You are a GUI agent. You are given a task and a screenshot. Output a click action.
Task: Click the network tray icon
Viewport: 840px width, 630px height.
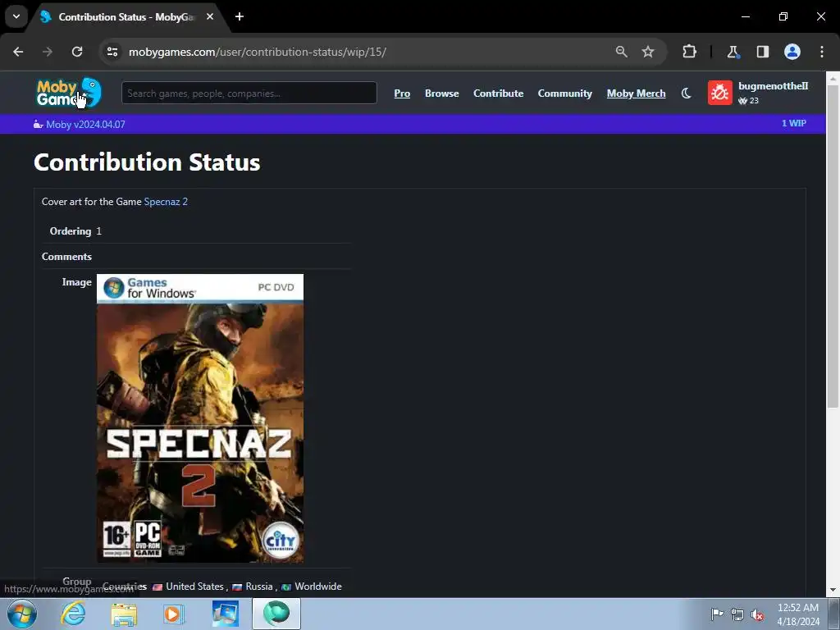pyautogui.click(x=737, y=614)
